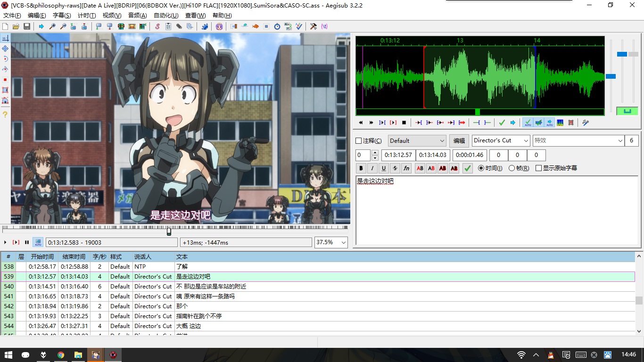Open the visual typesetting help question icon
Viewport: 644px width, 362px height.
5,115
